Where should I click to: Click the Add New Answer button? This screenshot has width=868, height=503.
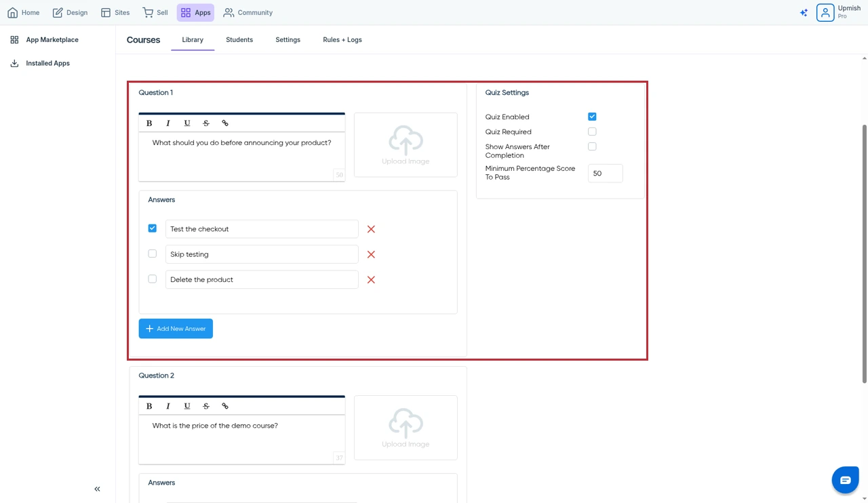point(176,329)
